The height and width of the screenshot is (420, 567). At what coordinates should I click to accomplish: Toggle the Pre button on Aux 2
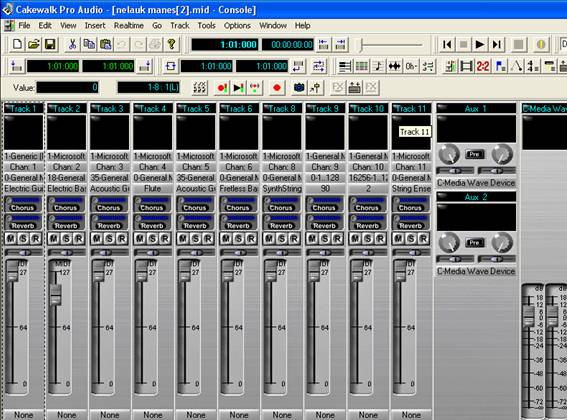[x=474, y=243]
